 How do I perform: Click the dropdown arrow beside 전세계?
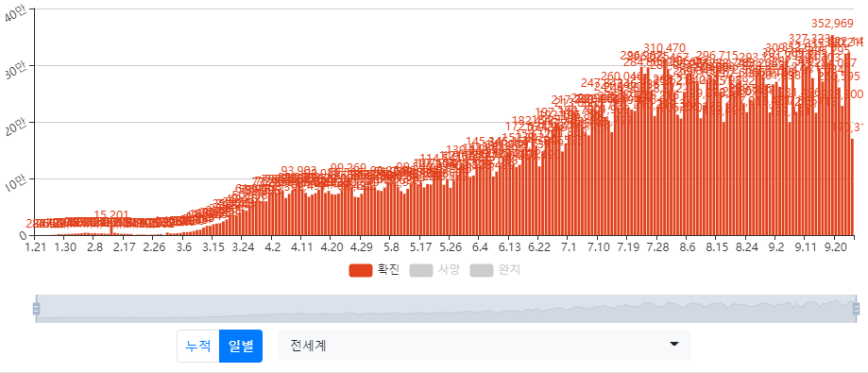point(673,345)
